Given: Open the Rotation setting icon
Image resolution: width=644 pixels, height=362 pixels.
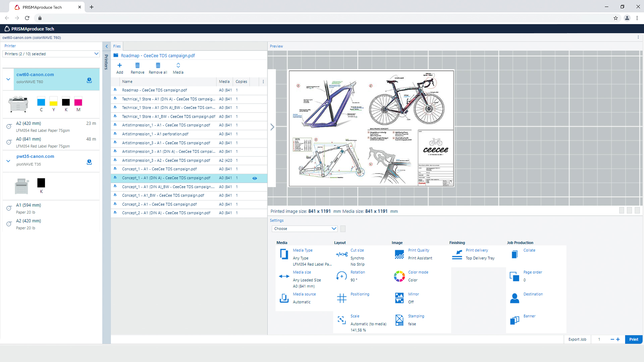Looking at the screenshot, I should click(341, 276).
